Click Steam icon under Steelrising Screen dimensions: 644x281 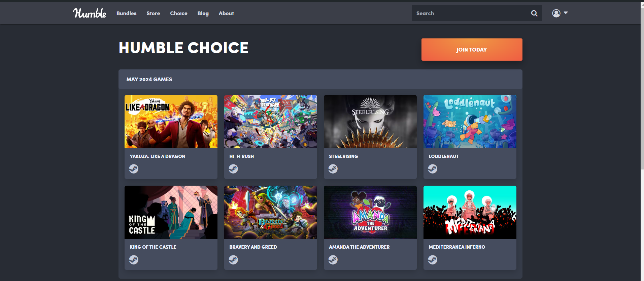pos(333,169)
